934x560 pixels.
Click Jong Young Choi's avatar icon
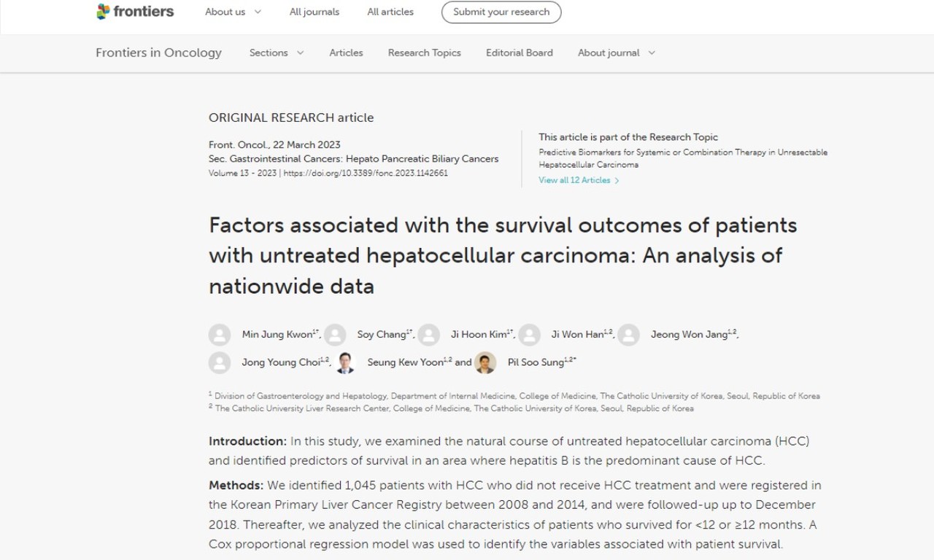click(220, 362)
